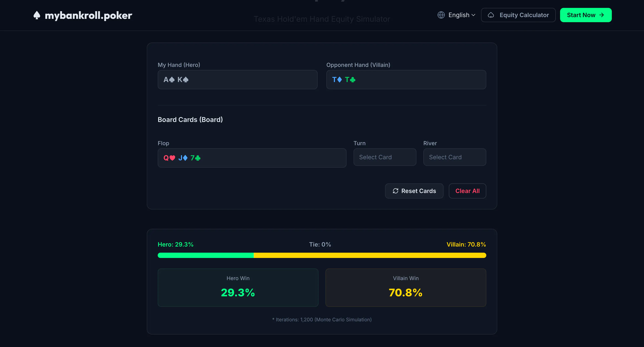Screen dimensions: 644x347
Task: Click the Villain Win 70.8% card
Action: pyautogui.click(x=406, y=288)
